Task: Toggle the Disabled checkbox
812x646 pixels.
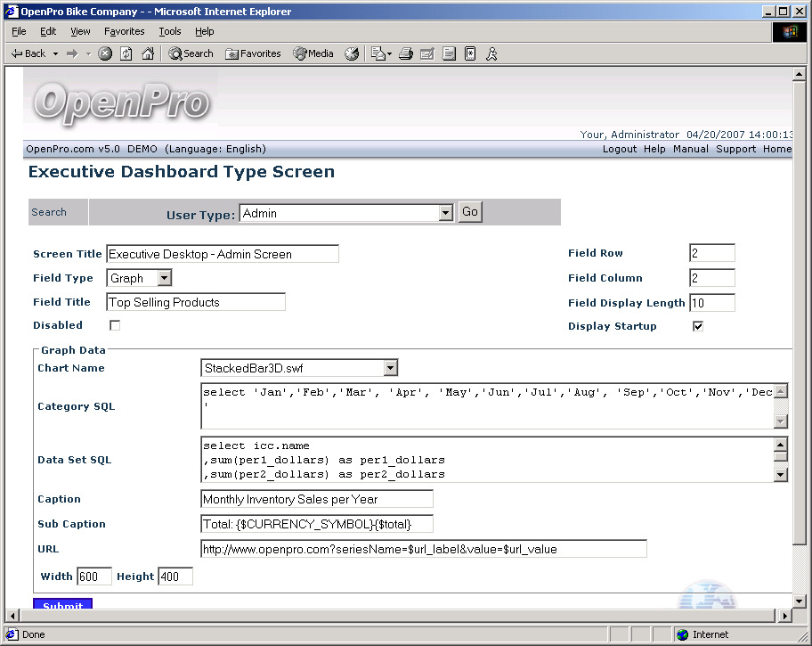Action: tap(115, 326)
